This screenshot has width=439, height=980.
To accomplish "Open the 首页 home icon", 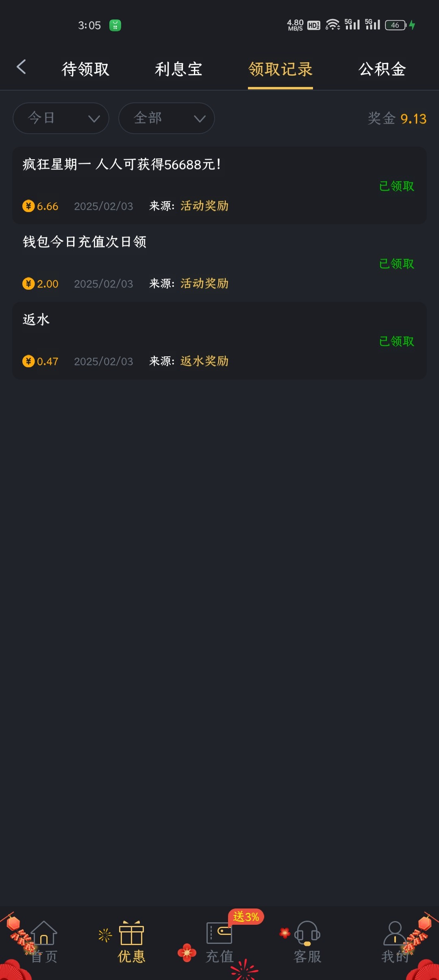I will pyautogui.click(x=44, y=933).
